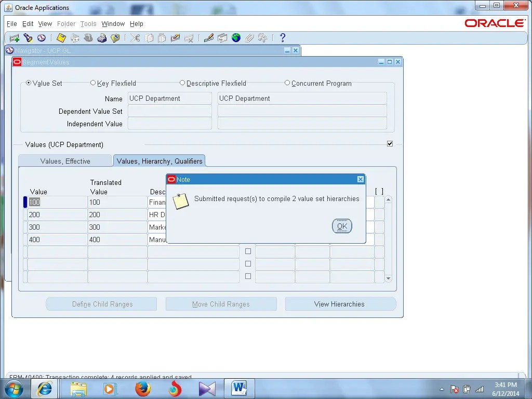Screen dimensions: 532x399
Task: Select the Key Flexfield radio button
Action: point(92,83)
